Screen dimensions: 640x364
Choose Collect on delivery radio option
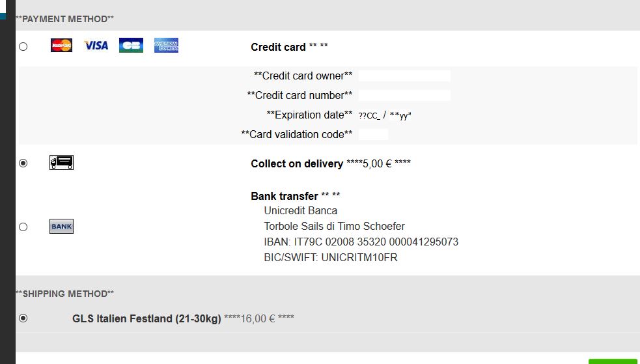23,163
